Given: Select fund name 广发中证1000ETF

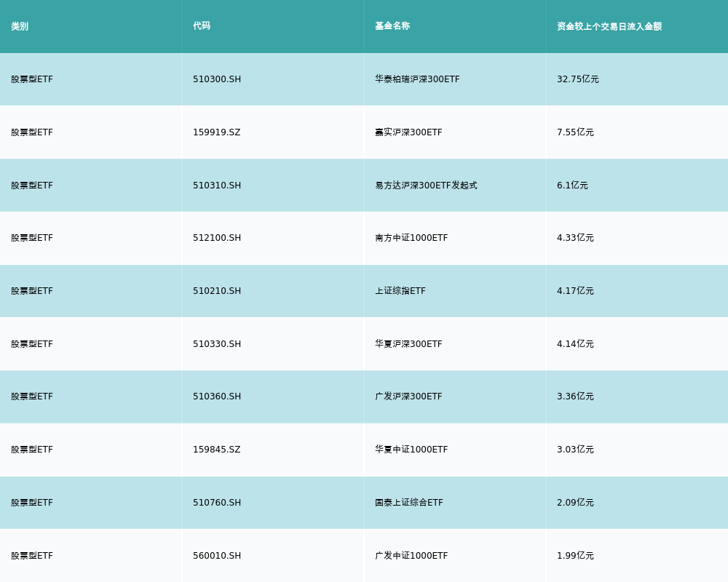Looking at the screenshot, I should pos(411,556).
